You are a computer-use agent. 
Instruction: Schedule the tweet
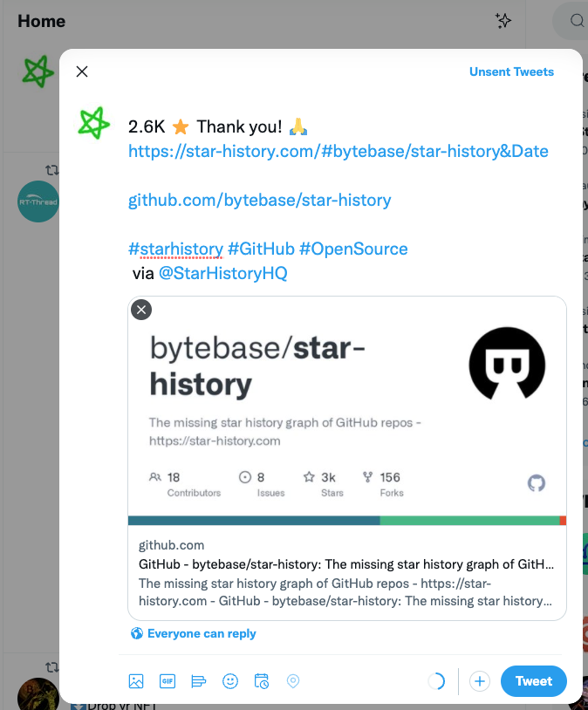pos(262,681)
